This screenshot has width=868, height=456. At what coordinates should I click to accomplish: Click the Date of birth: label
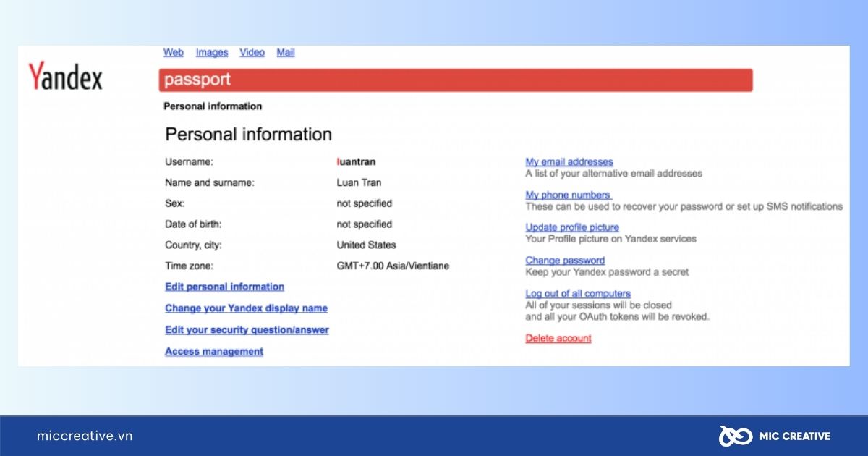point(193,224)
